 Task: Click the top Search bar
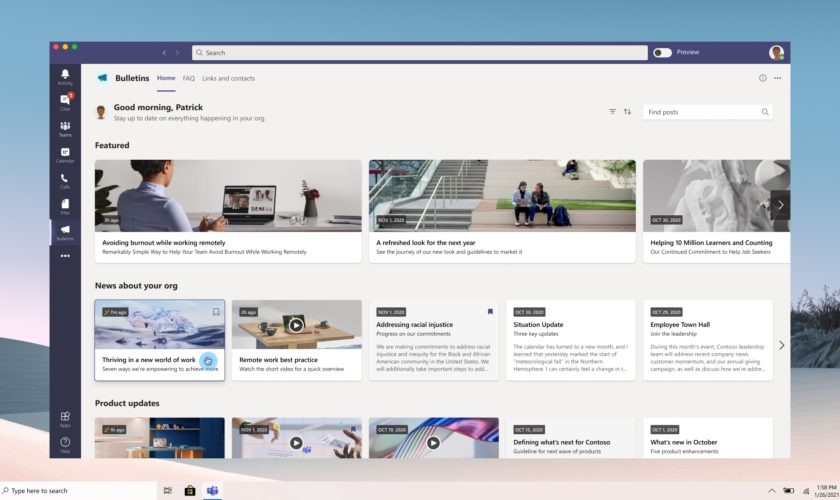click(419, 53)
